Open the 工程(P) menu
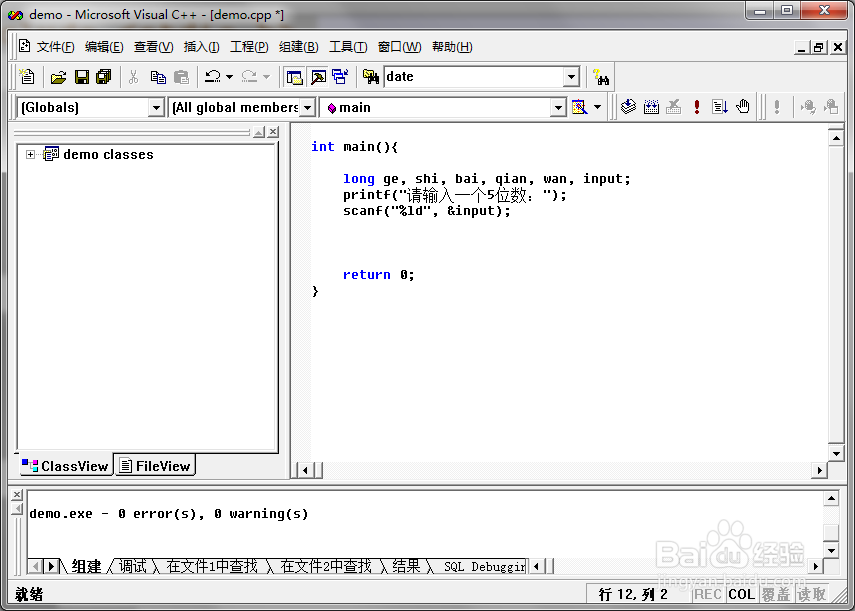Viewport: 855px width, 611px height. pos(249,47)
